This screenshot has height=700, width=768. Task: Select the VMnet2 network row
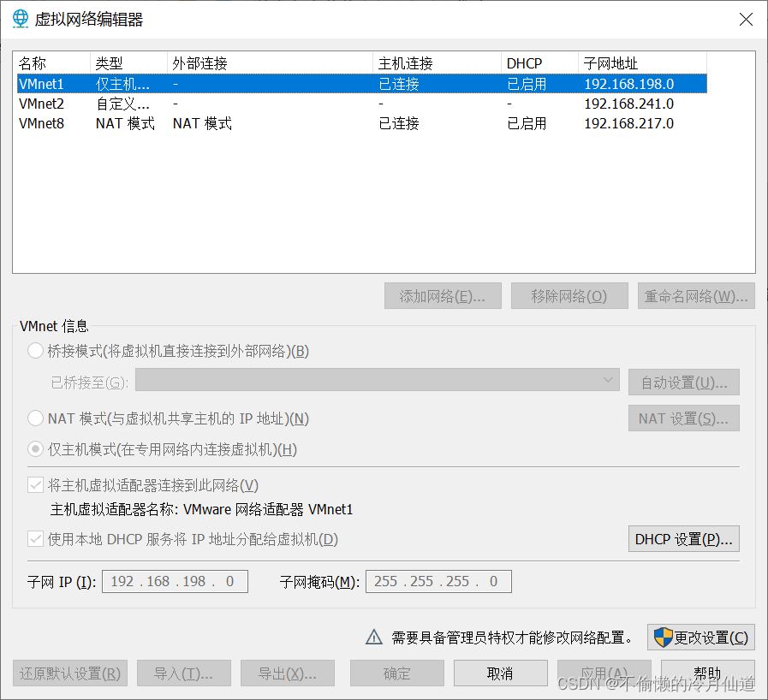click(361, 104)
